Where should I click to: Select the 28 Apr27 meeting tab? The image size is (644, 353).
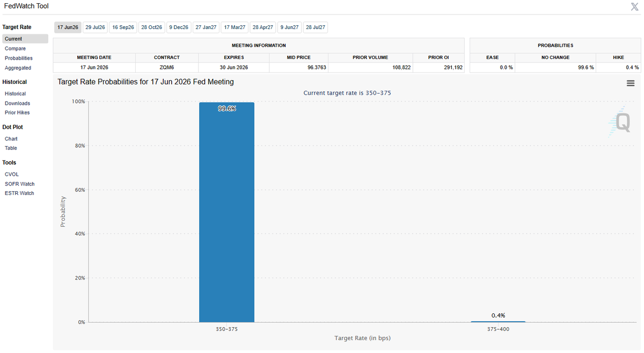tap(263, 27)
